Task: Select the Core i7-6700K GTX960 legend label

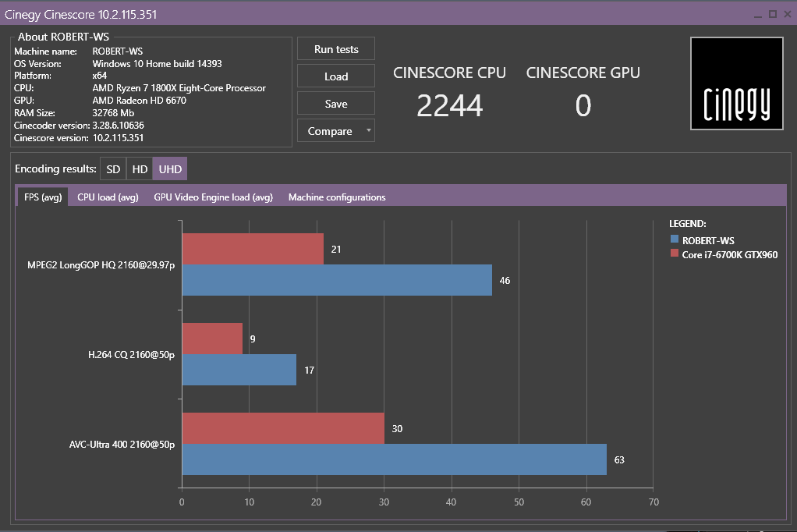Action: click(x=729, y=255)
